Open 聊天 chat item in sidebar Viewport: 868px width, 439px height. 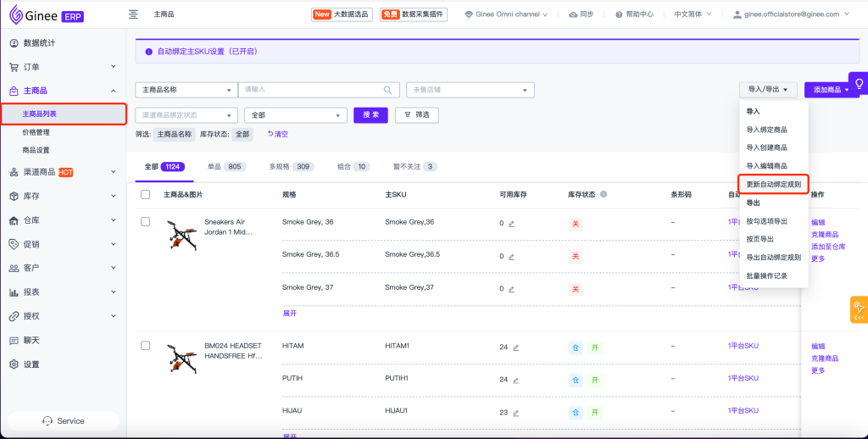coord(31,340)
